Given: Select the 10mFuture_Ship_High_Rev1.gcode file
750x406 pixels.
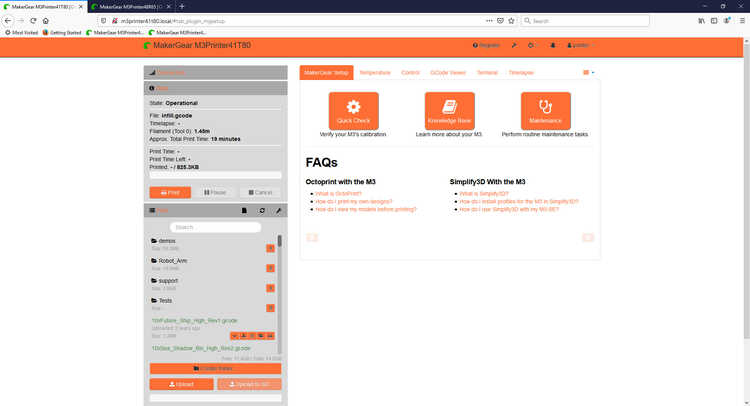Looking at the screenshot, I should point(195,321).
